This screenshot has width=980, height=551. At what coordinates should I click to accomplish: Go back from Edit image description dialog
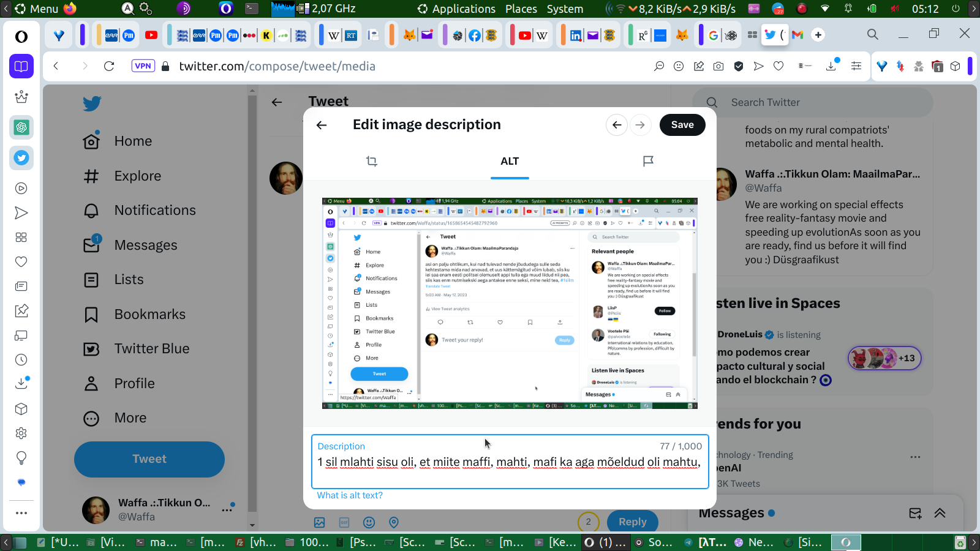[322, 125]
